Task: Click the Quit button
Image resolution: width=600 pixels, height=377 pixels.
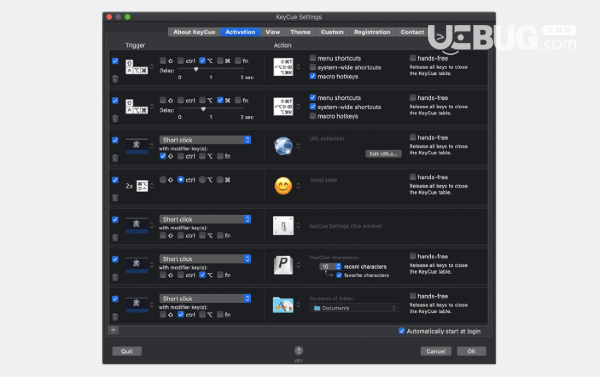Action: 127,351
